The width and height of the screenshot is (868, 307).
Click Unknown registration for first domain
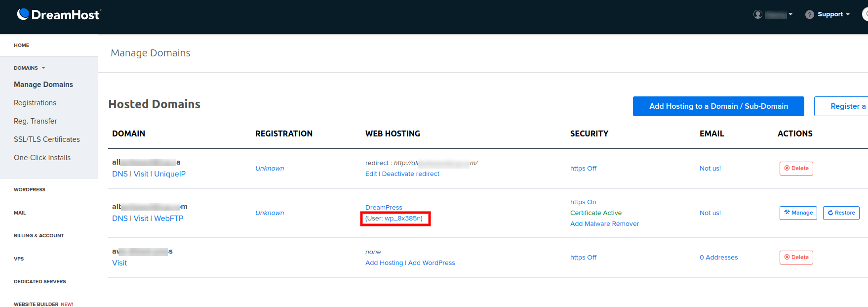pyautogui.click(x=270, y=169)
